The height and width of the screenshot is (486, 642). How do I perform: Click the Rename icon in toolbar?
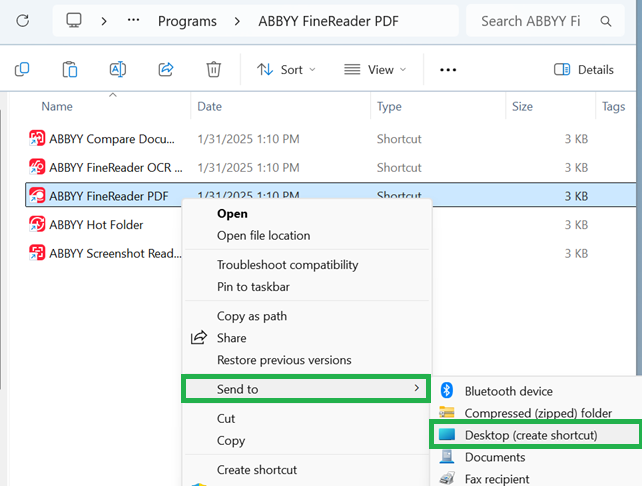[x=118, y=69]
